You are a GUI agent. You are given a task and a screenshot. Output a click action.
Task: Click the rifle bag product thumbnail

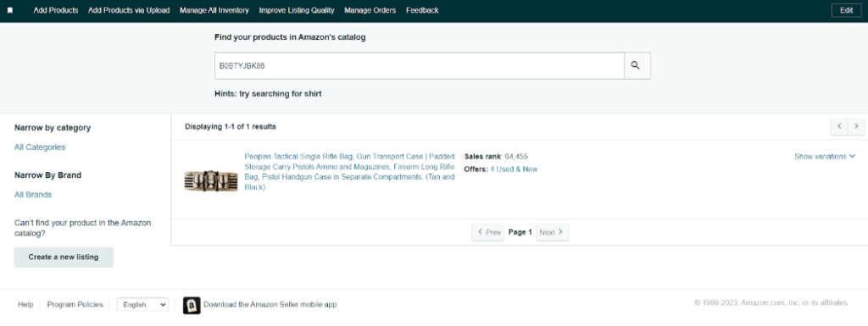click(211, 180)
